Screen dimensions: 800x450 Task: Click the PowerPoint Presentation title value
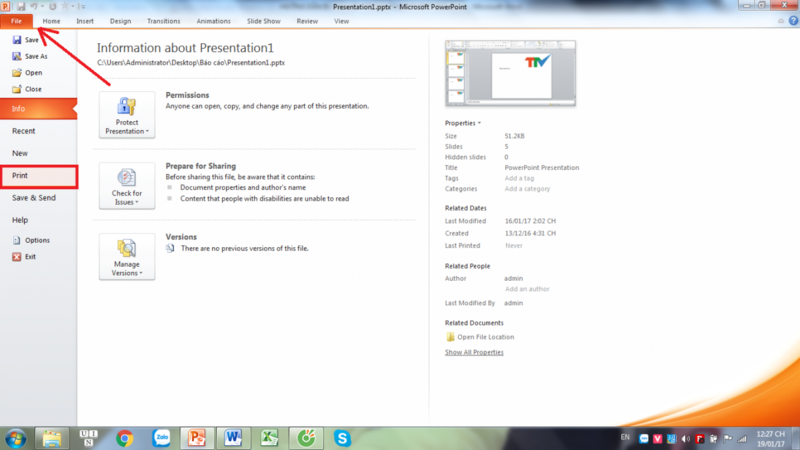pyautogui.click(x=542, y=167)
